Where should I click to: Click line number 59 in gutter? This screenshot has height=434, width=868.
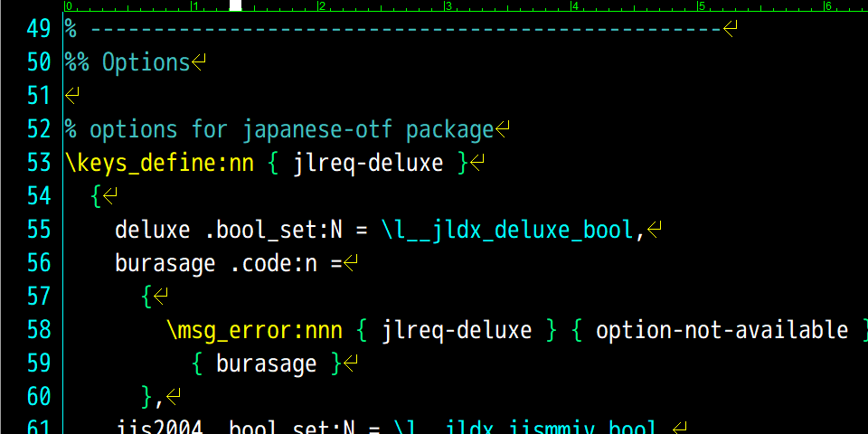pyautogui.click(x=39, y=363)
